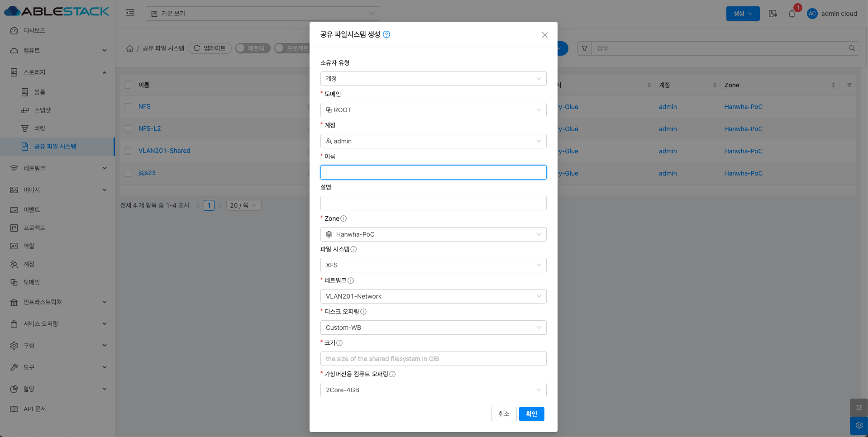868x437 pixels.
Task: Toggle the 메트릭 switch
Action: pos(253,48)
